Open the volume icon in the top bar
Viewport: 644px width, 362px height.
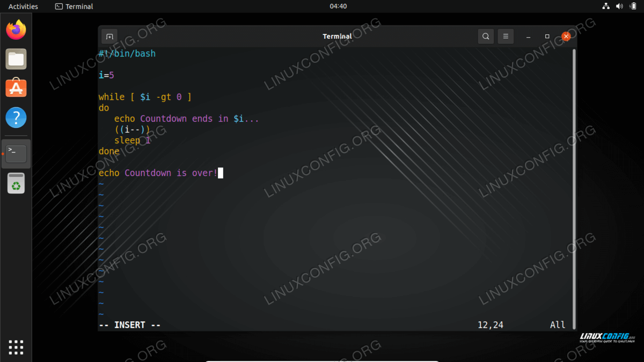[619, 6]
